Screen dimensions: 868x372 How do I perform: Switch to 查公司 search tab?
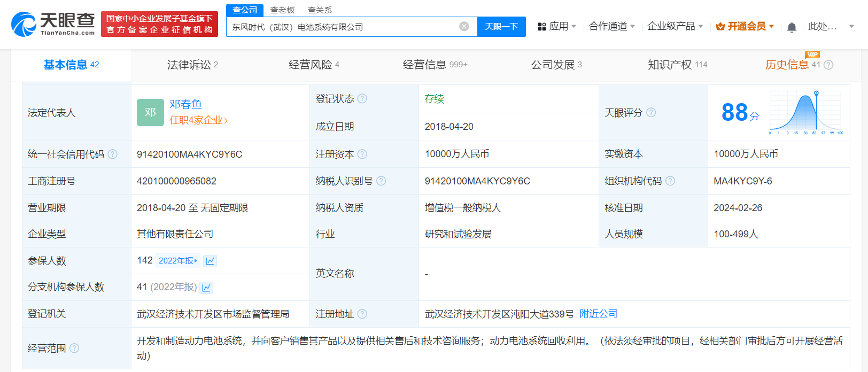click(x=245, y=10)
